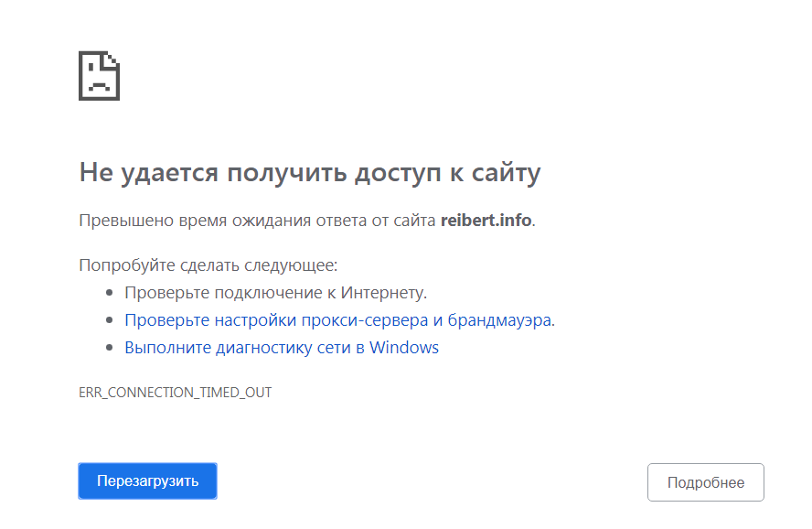Click the Попробуйте сделать следующее line
Image resolution: width=812 pixels, height=529 pixels.
tap(208, 265)
